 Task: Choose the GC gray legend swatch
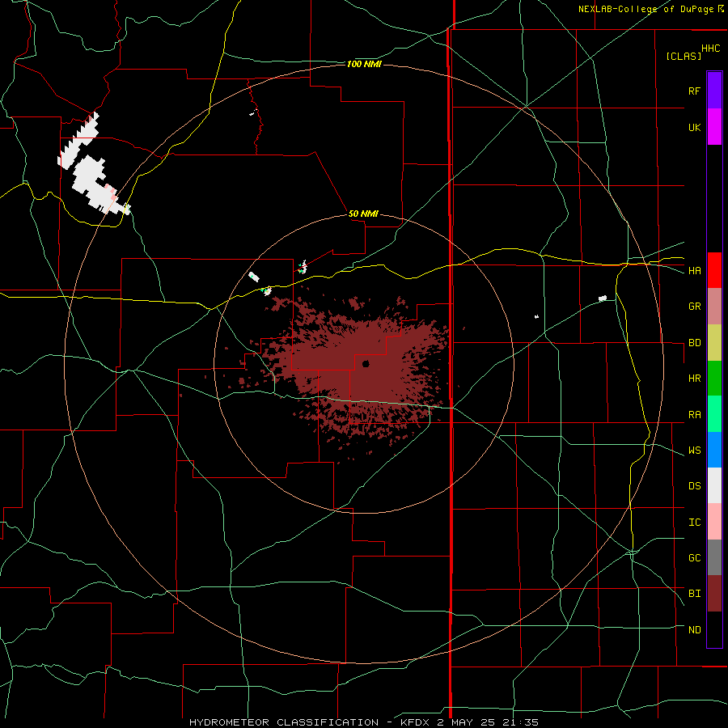point(714,557)
